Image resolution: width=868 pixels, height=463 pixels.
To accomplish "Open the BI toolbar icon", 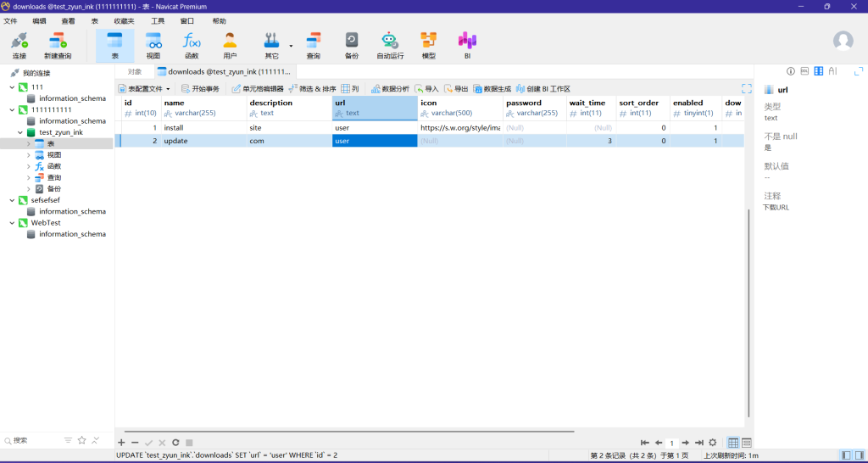I will [x=467, y=45].
